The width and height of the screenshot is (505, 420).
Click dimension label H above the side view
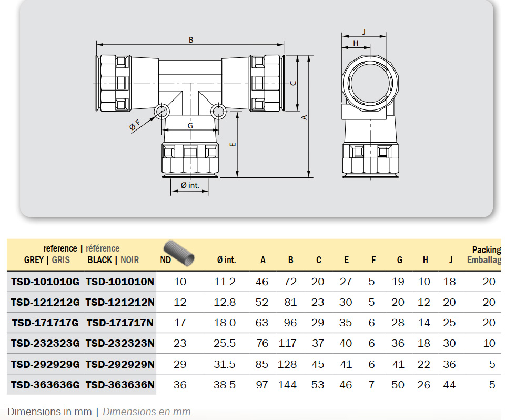(x=356, y=43)
